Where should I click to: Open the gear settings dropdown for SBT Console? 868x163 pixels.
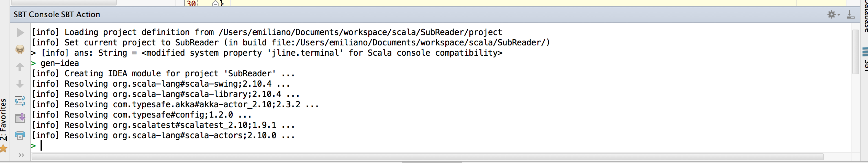tap(833, 14)
